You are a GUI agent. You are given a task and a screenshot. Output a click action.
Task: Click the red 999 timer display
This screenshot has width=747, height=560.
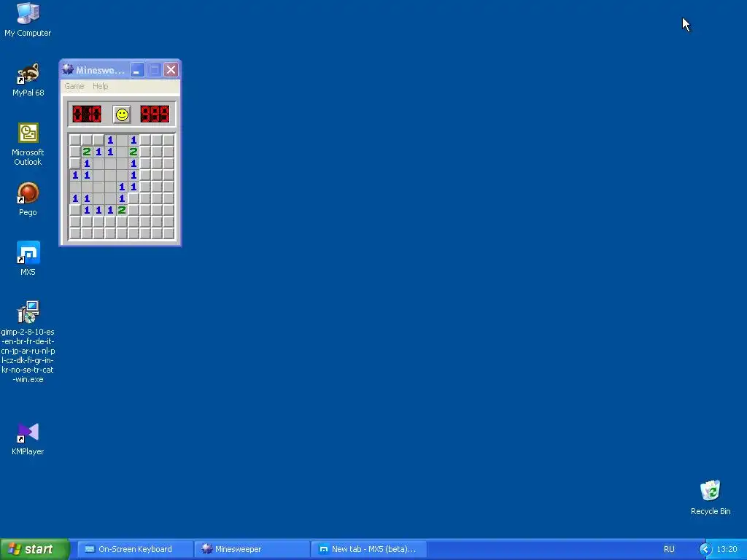155,114
